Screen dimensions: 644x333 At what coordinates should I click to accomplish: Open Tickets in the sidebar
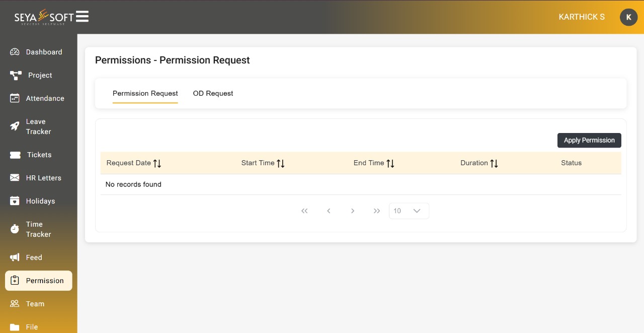[39, 155]
